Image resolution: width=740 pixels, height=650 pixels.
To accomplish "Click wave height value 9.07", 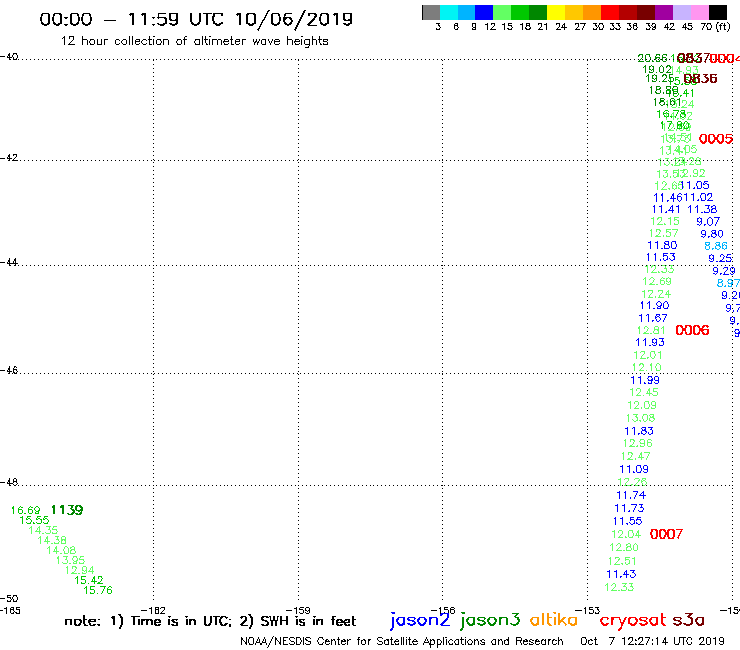I will (708, 221).
